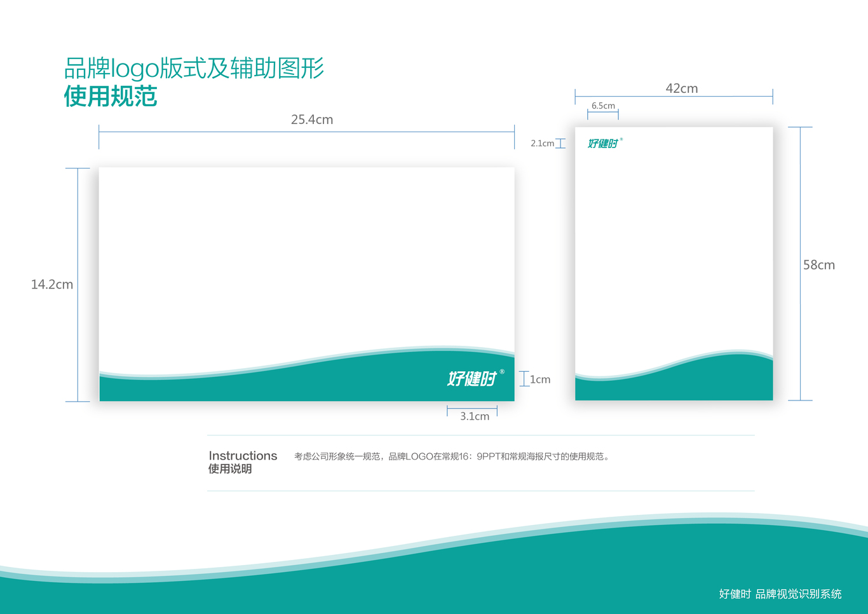
Task: Click the 42cm poster width label
Action: pos(682,88)
